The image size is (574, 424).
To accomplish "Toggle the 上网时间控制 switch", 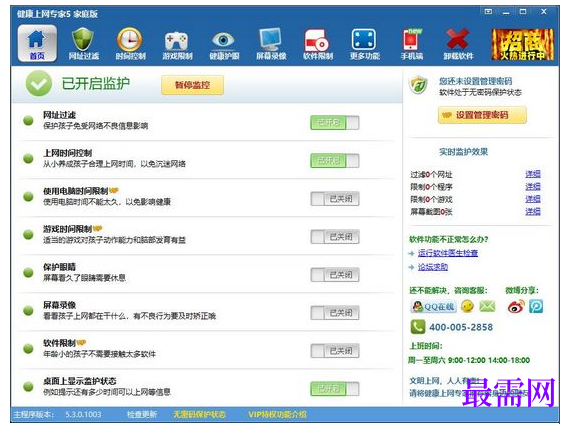I will click(x=335, y=161).
